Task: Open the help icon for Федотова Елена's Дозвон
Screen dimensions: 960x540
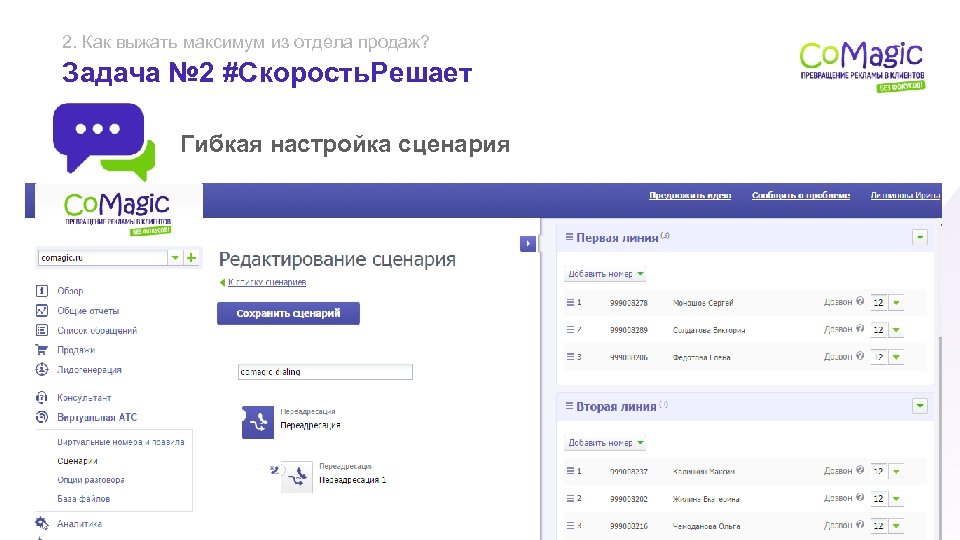Action: [x=860, y=356]
